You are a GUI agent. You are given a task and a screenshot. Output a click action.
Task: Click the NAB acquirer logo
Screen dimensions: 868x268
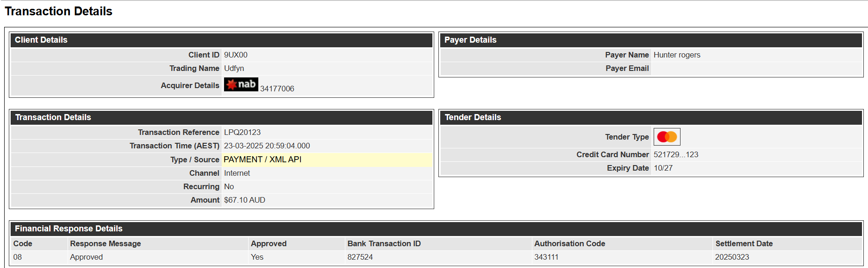(x=241, y=84)
